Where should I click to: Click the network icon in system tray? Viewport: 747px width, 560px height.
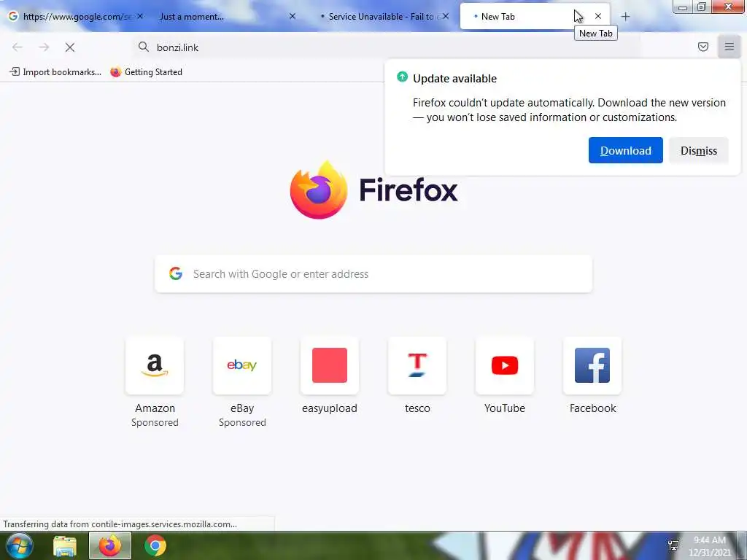click(x=673, y=545)
